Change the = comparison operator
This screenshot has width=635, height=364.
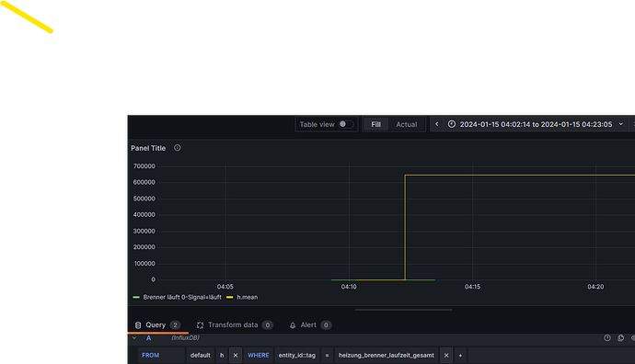pos(327,355)
